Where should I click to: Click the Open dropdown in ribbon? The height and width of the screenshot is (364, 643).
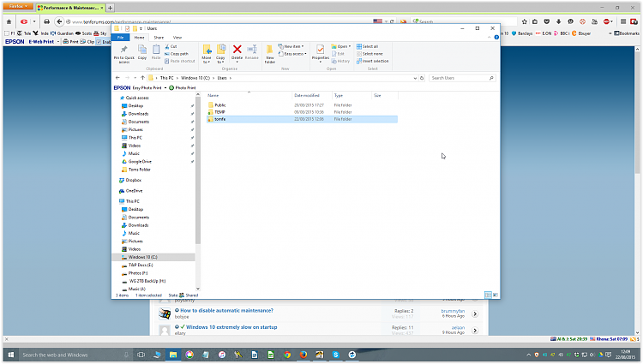coord(341,46)
